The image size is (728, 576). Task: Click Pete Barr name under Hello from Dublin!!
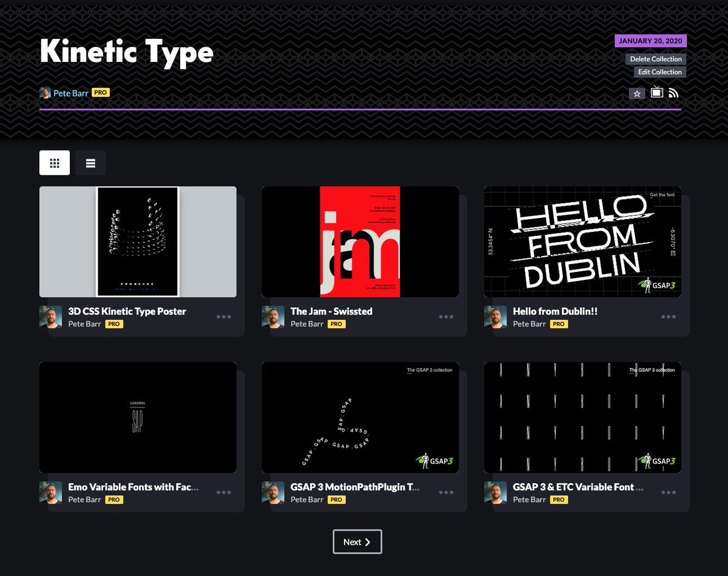(529, 324)
